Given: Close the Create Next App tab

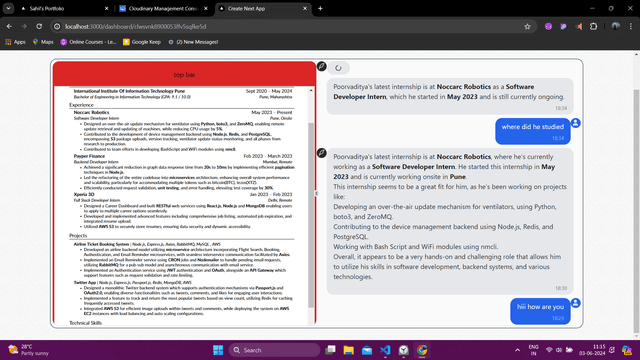Looking at the screenshot, I should (304, 8).
